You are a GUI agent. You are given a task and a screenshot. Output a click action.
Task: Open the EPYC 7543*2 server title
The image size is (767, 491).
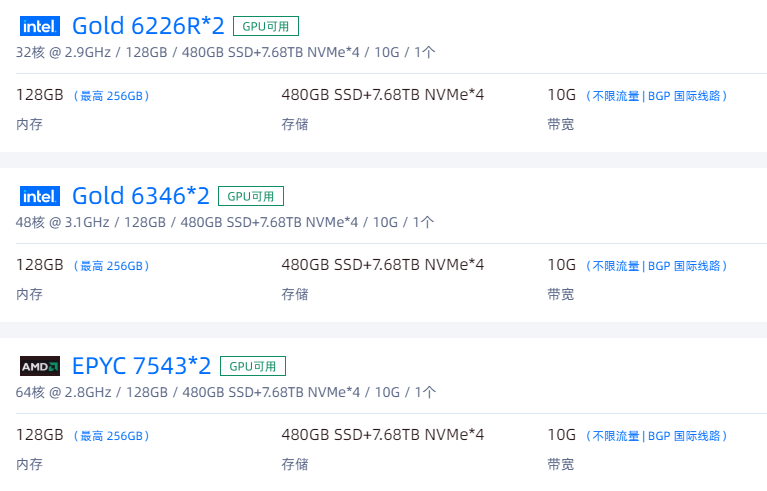[x=142, y=366]
